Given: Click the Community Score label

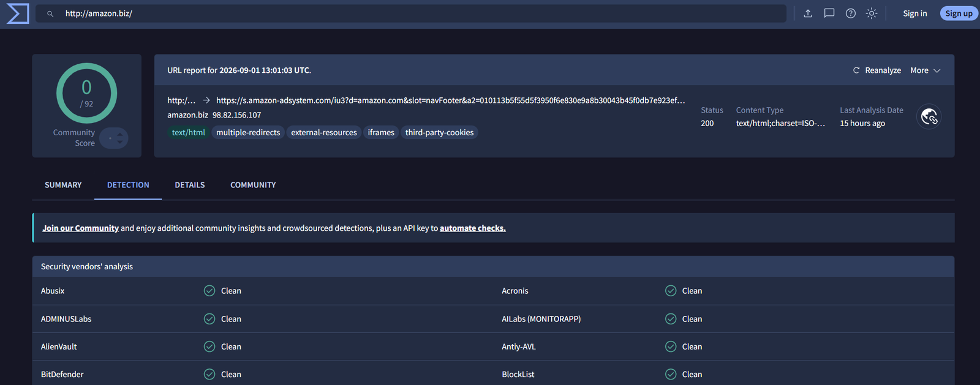Looking at the screenshot, I should click(x=74, y=138).
